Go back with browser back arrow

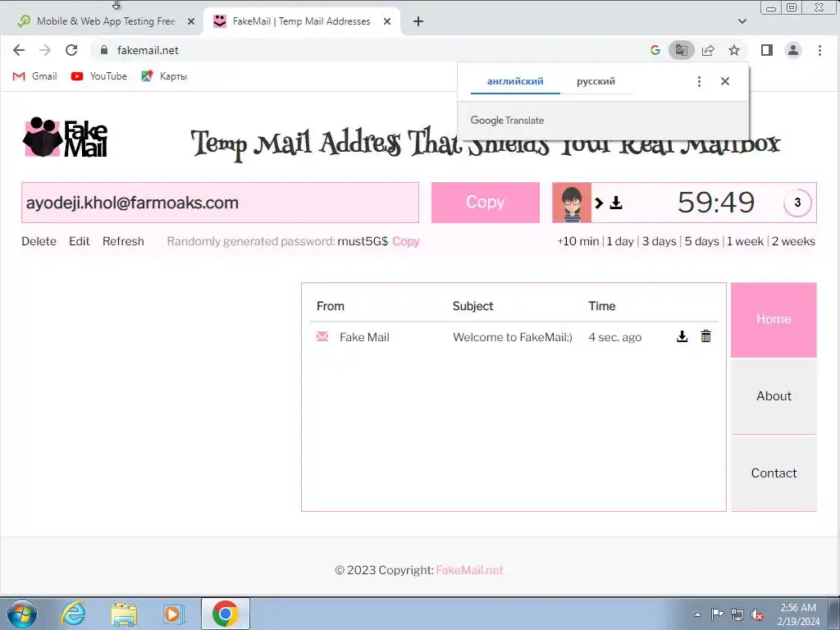pyautogui.click(x=19, y=50)
